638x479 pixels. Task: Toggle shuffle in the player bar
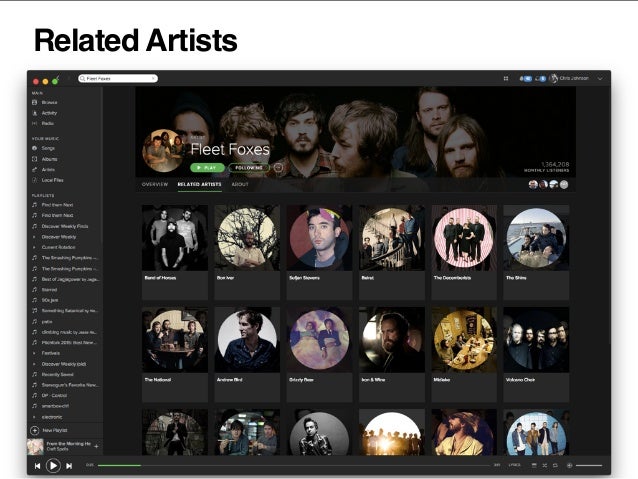point(544,465)
